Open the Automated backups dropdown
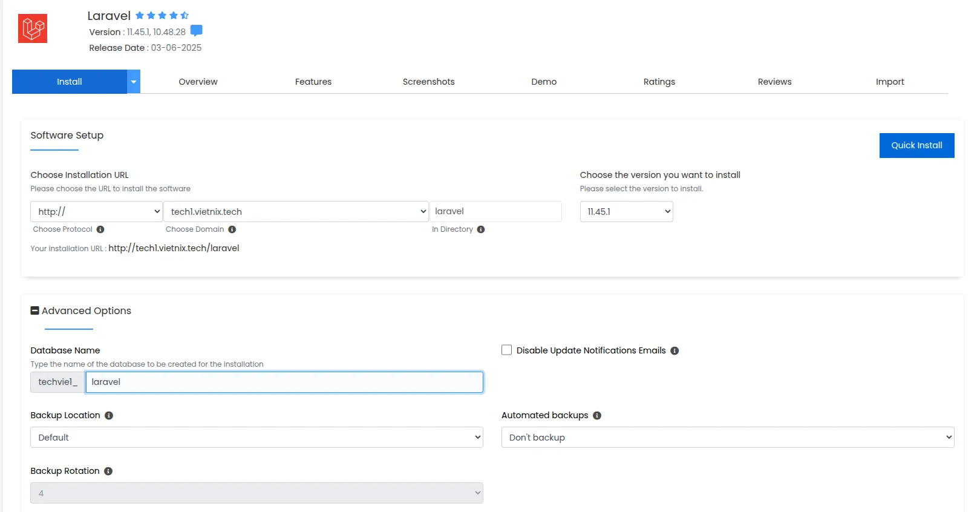This screenshot has height=512, width=980. point(728,438)
